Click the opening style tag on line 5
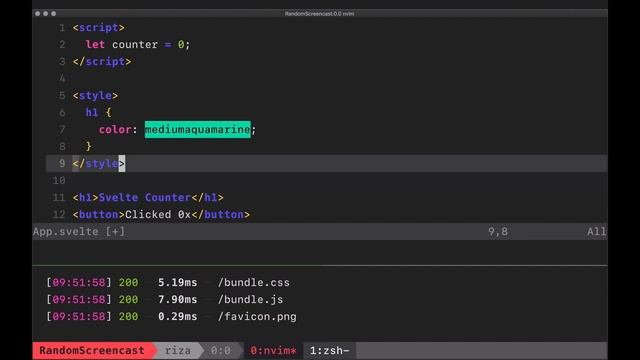This screenshot has height=360, width=640. click(x=95, y=96)
